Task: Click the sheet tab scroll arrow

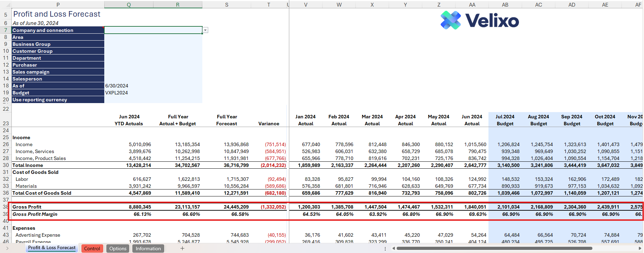Action: (7, 248)
